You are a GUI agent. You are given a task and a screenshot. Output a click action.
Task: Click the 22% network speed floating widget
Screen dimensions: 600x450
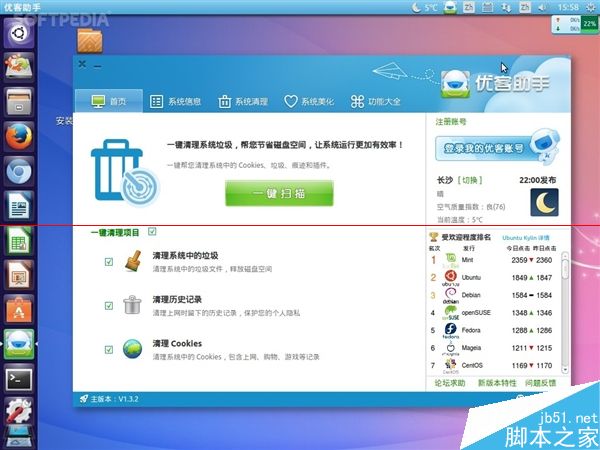(574, 24)
